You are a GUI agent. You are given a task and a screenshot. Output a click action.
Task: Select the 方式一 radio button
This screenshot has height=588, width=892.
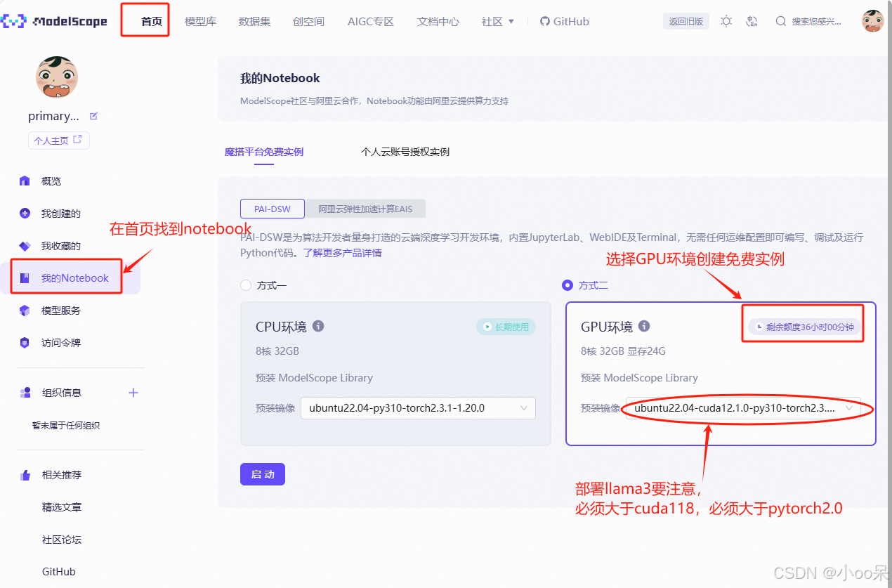tap(246, 285)
